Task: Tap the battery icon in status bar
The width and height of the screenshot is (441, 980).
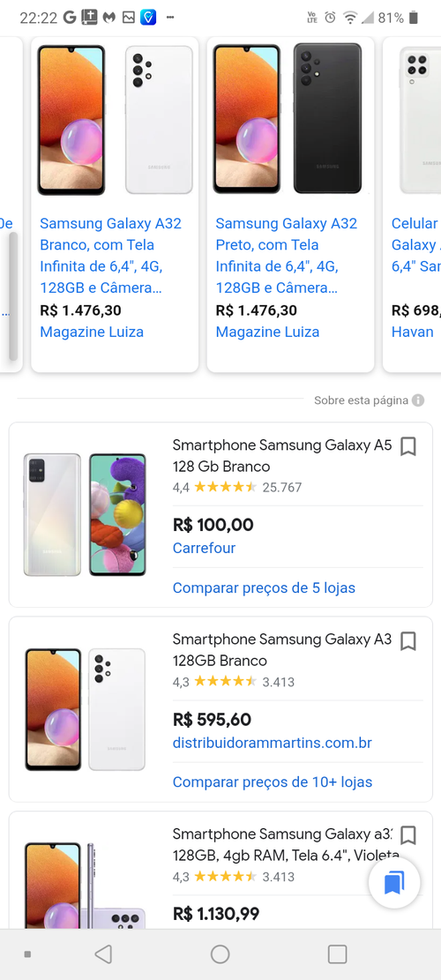Action: pos(413,18)
